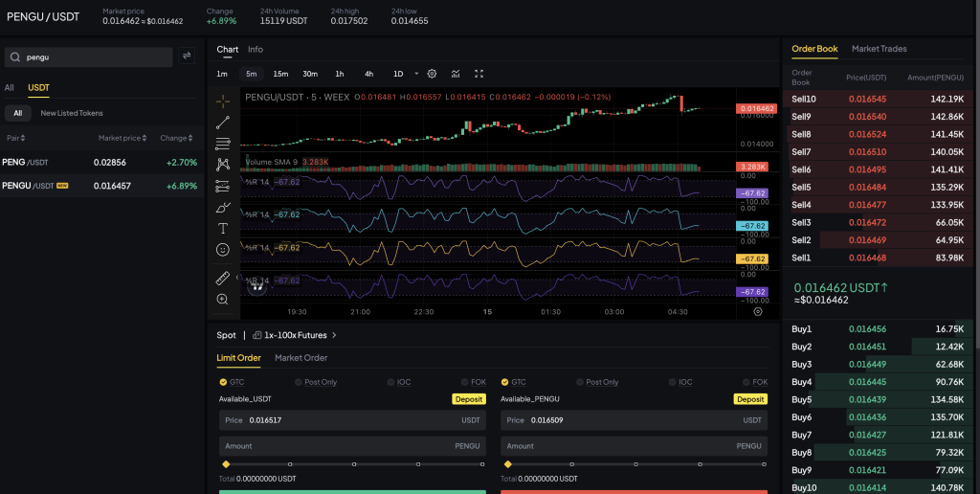Open the emoji sticker tool

tap(223, 250)
